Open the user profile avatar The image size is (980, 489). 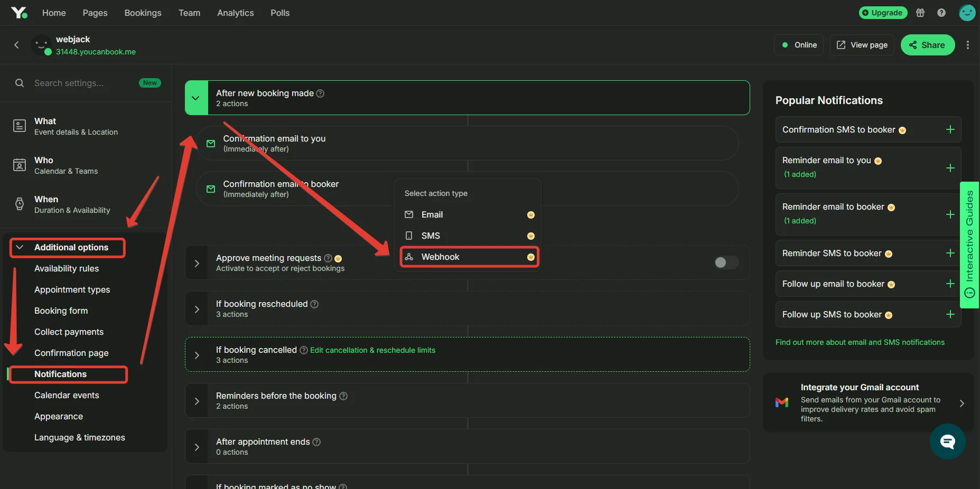click(967, 13)
